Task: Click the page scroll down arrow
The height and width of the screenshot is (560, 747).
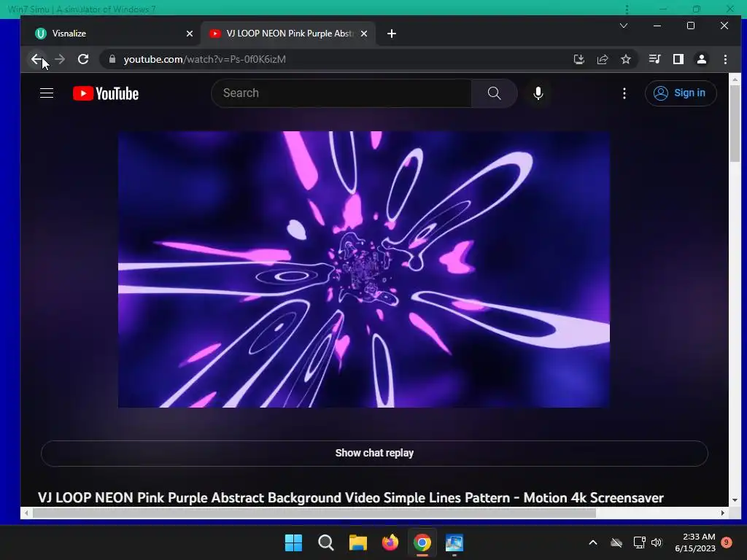Action: pos(735,500)
